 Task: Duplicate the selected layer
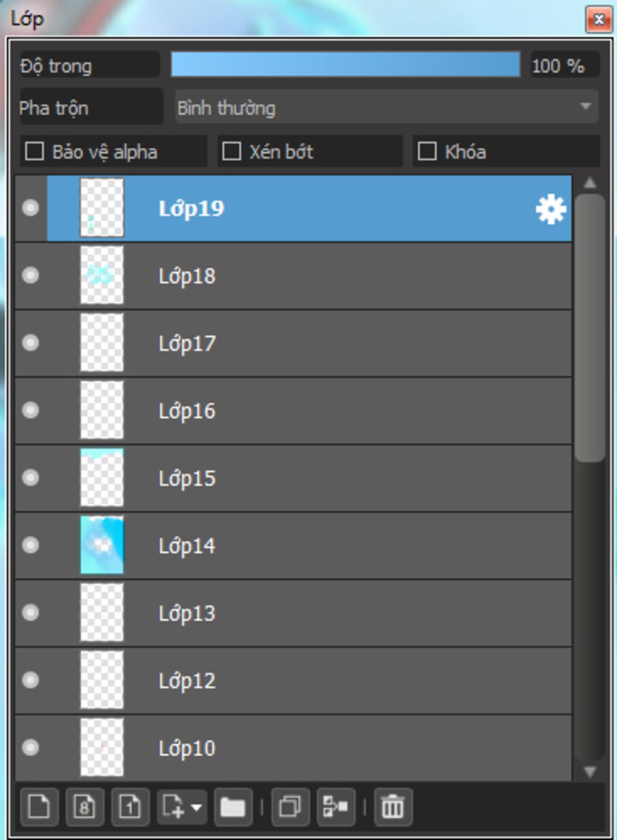(290, 806)
